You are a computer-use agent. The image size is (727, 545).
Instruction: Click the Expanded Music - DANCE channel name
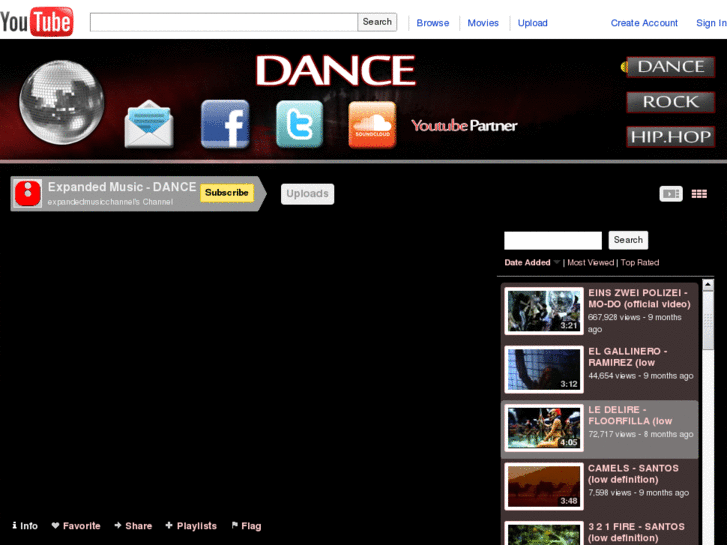pyautogui.click(x=122, y=187)
